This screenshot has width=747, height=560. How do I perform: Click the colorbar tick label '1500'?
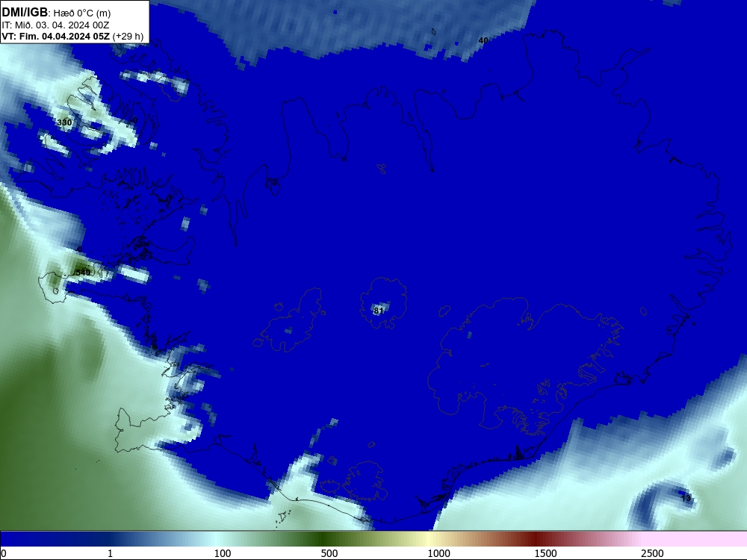[x=545, y=553]
